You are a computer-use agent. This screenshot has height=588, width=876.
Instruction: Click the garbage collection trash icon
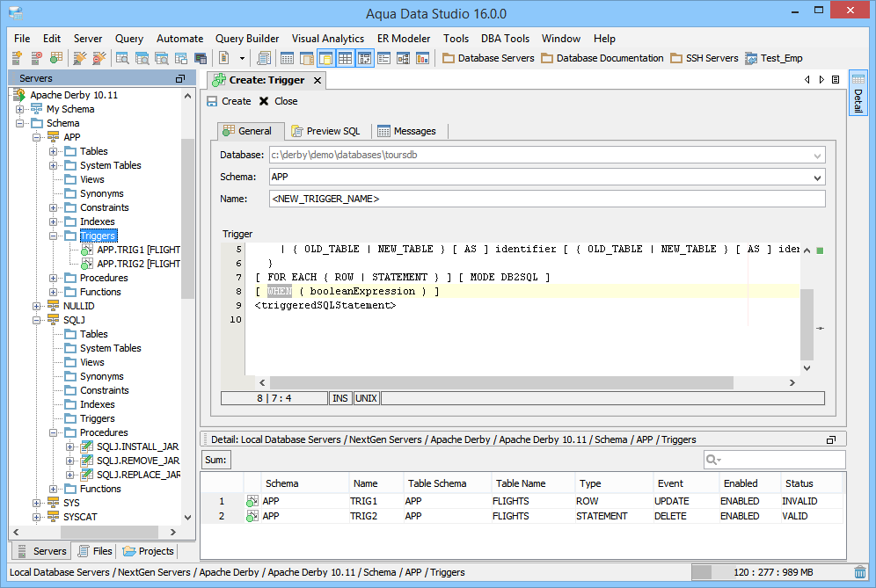pos(859,572)
